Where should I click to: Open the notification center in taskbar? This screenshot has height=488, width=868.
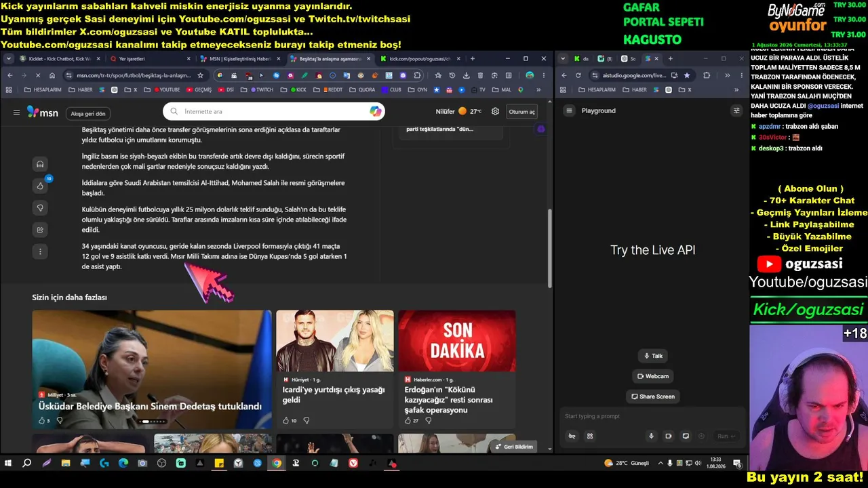(x=736, y=464)
